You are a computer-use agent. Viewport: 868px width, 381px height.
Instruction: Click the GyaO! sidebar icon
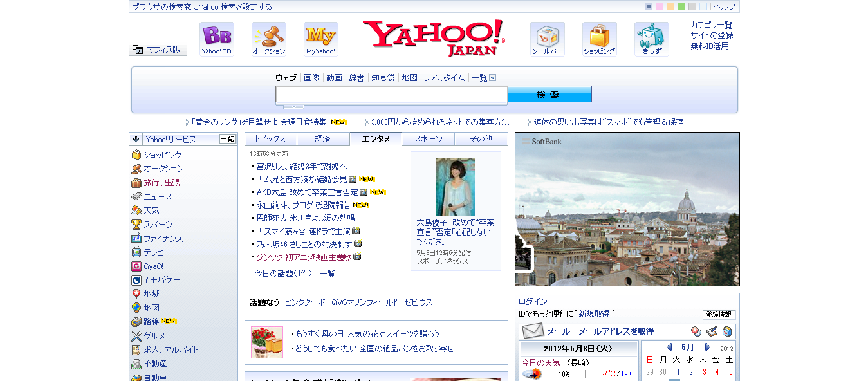[136, 266]
